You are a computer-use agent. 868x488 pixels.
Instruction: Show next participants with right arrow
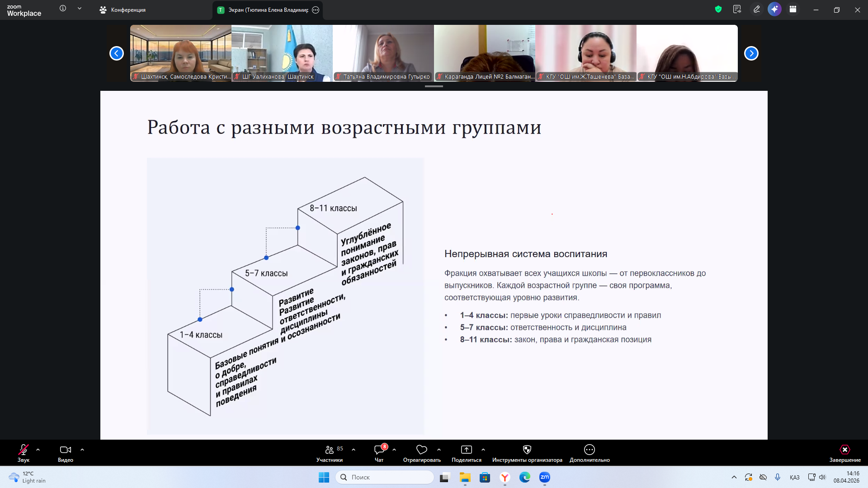click(751, 53)
